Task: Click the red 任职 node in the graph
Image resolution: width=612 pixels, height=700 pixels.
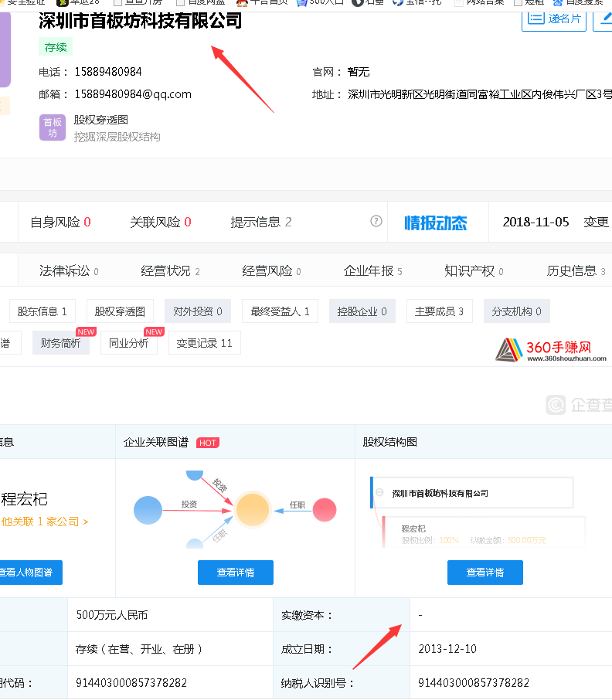Action: point(325,510)
